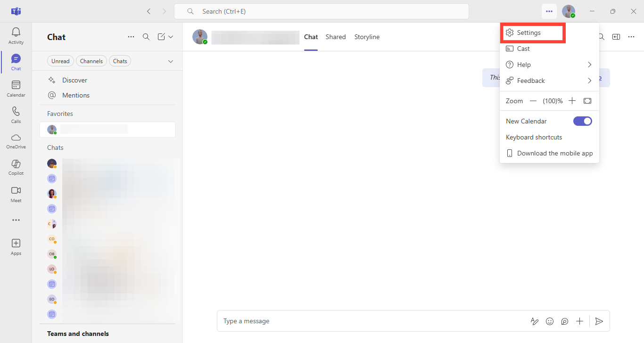Select the Unread filter chip
The width and height of the screenshot is (644, 343).
click(x=60, y=61)
